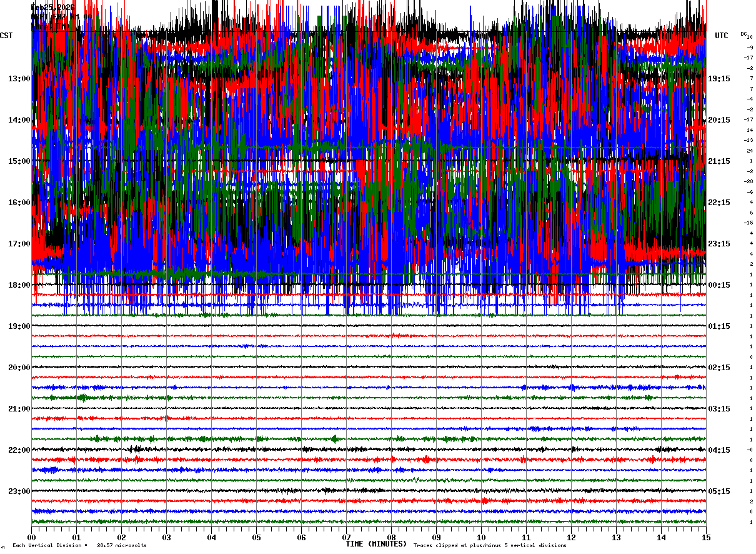
Task: Click the Feb 25, 2026 date header
Action: pyautogui.click(x=53, y=8)
